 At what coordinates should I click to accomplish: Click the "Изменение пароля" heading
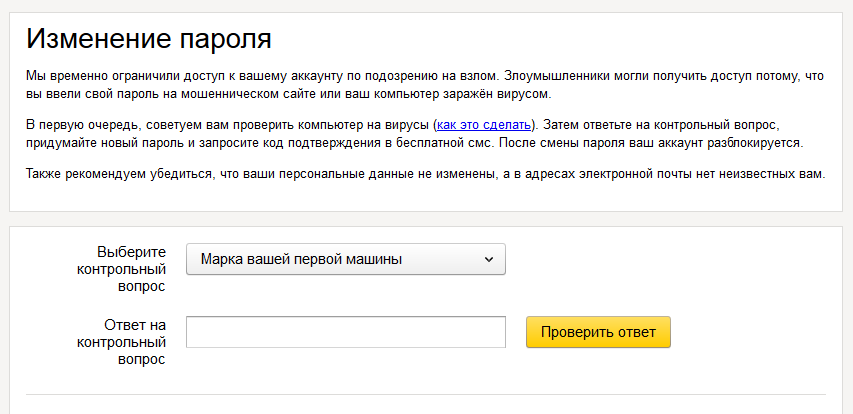(149, 39)
